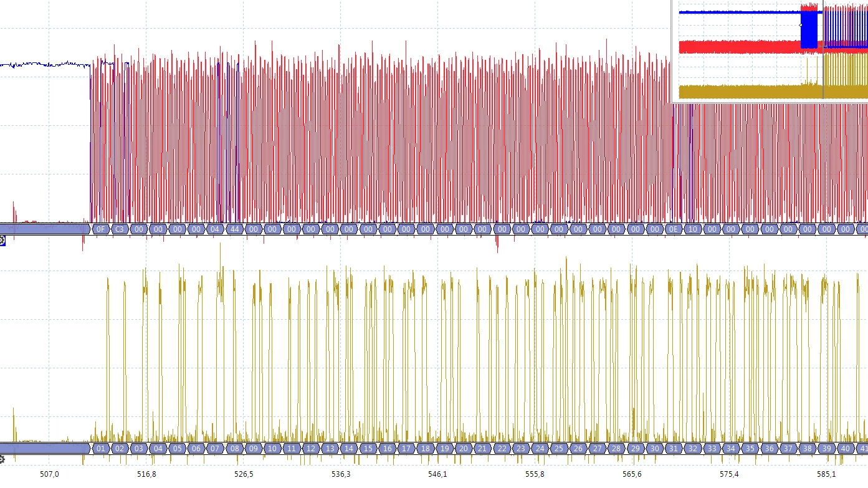Viewport: 868px width, 488px height.
Task: Select byte 10 in the lower yellow decoder row
Action: tap(272, 448)
